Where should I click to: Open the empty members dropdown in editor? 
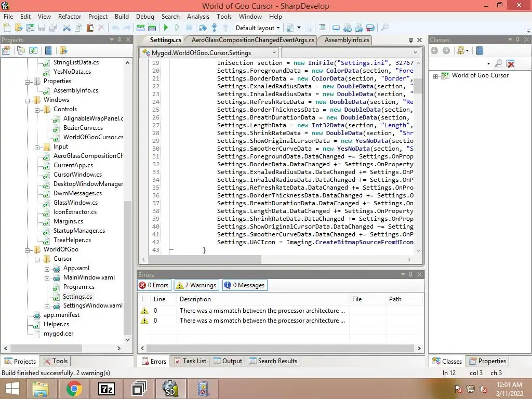coord(351,52)
